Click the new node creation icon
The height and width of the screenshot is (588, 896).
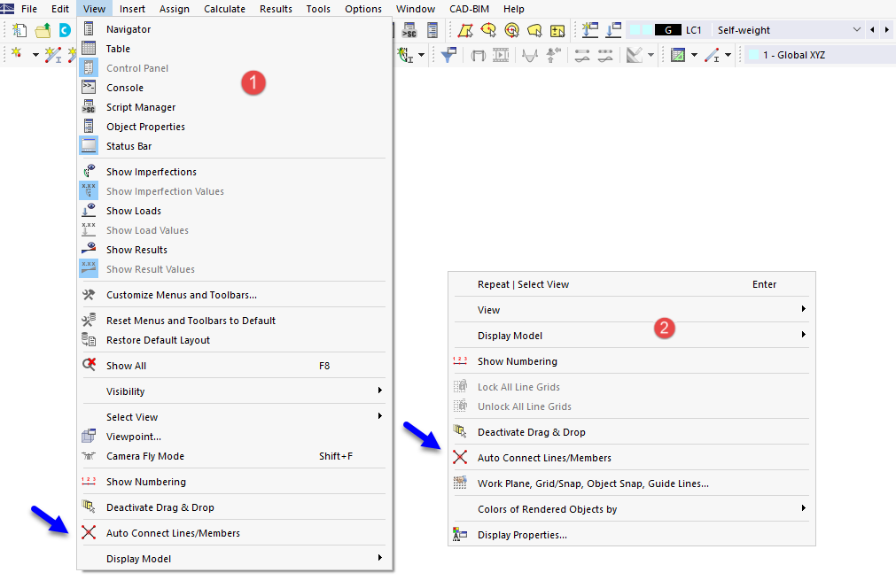coord(17,53)
